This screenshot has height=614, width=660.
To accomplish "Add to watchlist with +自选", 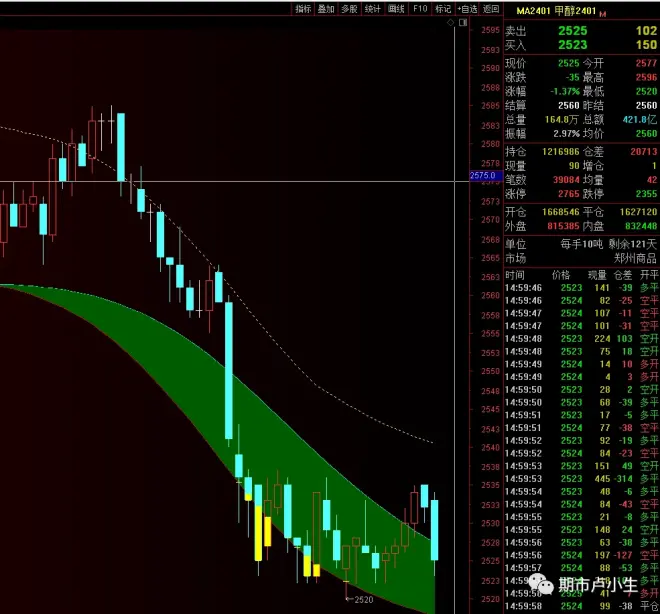I will pos(466,8).
